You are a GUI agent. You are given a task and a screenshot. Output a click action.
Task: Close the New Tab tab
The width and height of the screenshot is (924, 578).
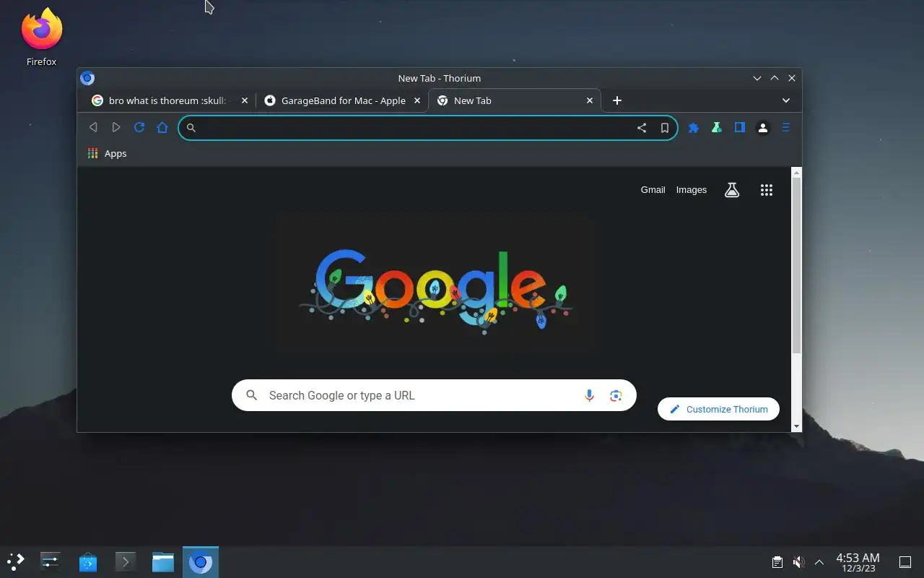pyautogui.click(x=590, y=100)
